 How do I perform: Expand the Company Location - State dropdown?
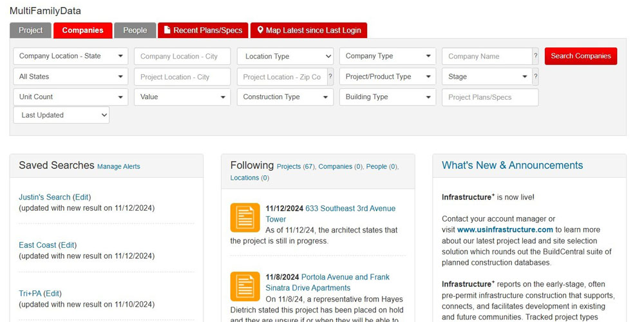coord(70,56)
